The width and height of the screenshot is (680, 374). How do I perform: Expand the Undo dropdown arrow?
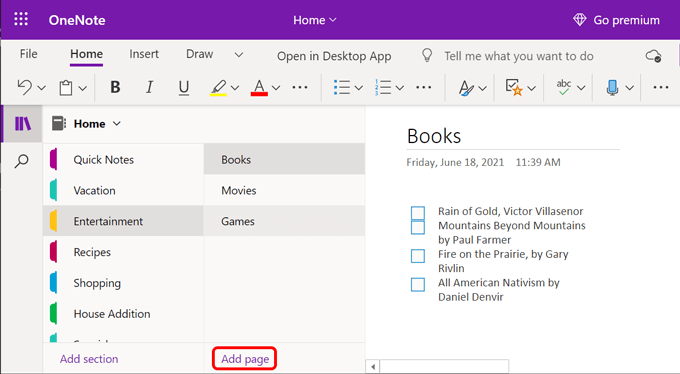42,88
